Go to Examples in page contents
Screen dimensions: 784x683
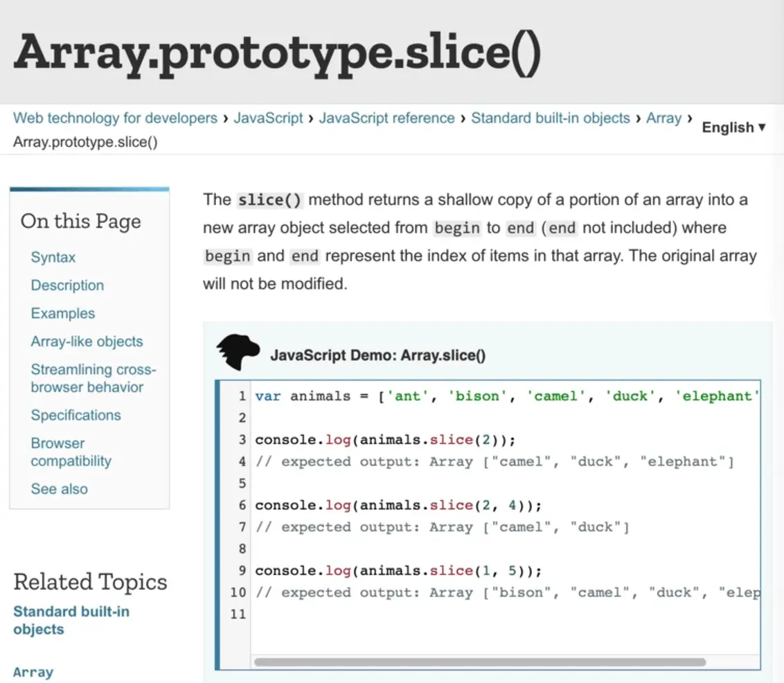click(x=62, y=314)
